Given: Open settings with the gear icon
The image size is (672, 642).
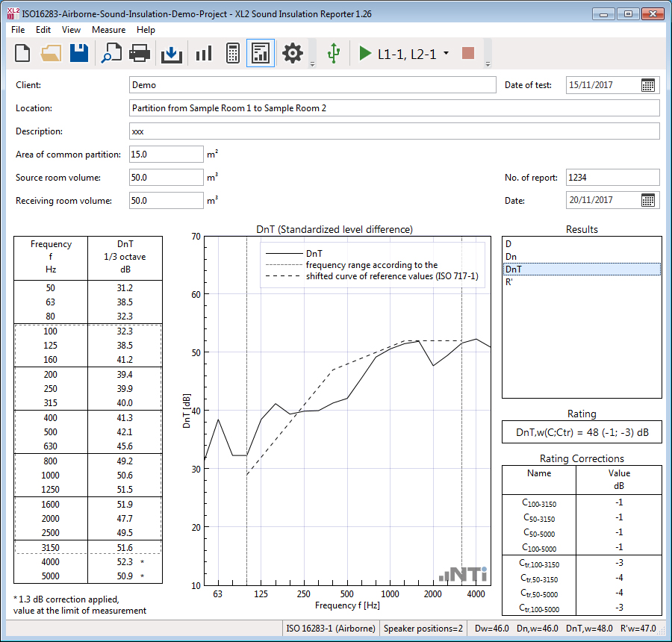Looking at the screenshot, I should click(x=293, y=54).
